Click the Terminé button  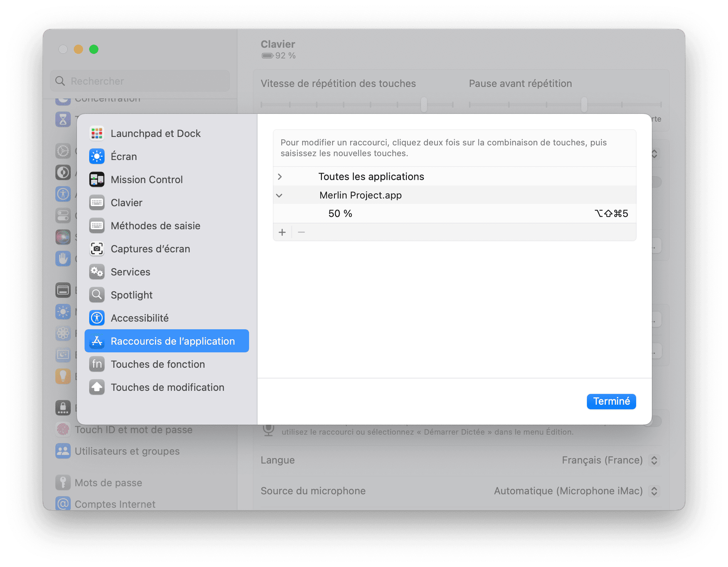[611, 401]
